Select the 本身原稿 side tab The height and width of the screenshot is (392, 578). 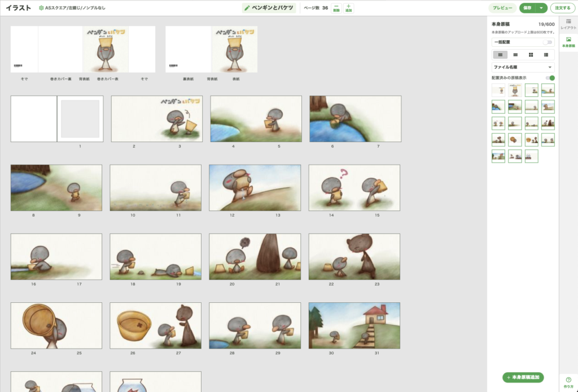(x=568, y=42)
